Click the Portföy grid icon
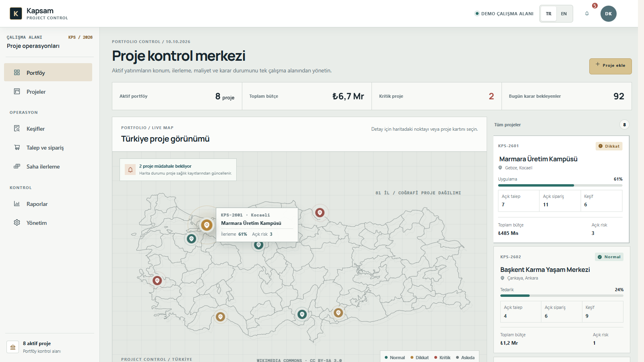Image resolution: width=644 pixels, height=362 pixels. click(x=17, y=73)
